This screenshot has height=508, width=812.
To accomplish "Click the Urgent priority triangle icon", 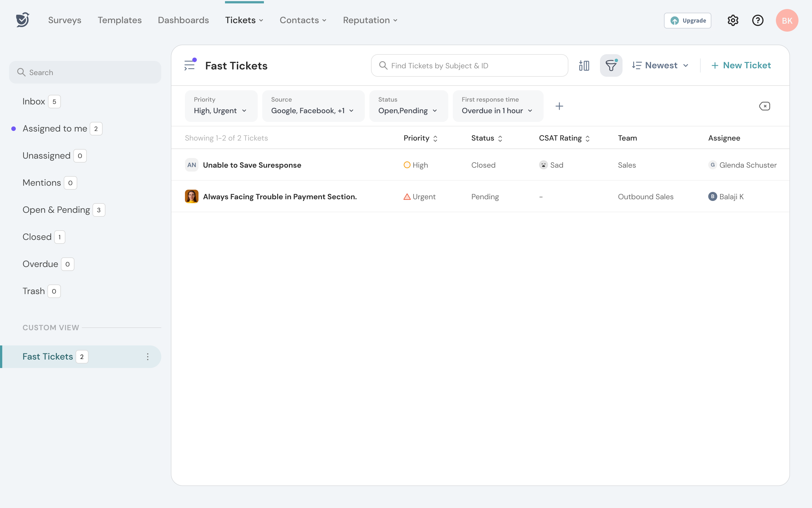I will [407, 196].
